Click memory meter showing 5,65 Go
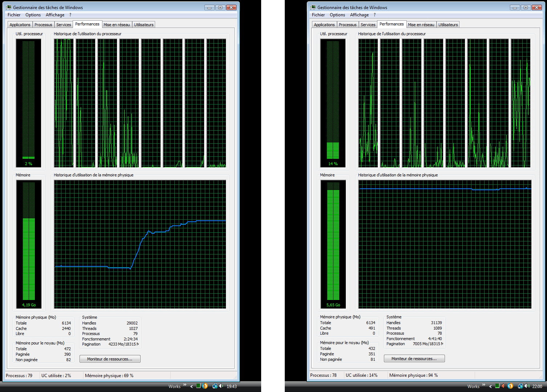Viewport: 547px width, 392px height. click(333, 244)
